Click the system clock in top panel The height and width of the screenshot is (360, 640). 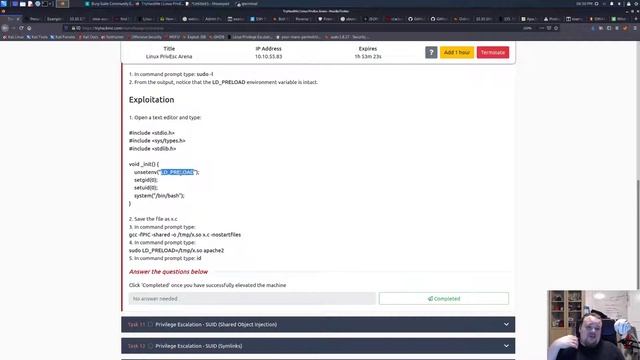[584, 4]
